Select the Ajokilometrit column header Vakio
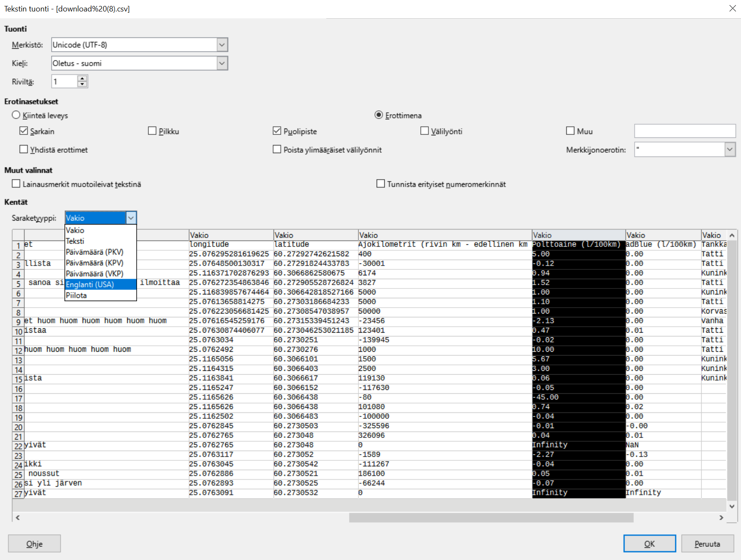This screenshot has width=741, height=560. 445,235
